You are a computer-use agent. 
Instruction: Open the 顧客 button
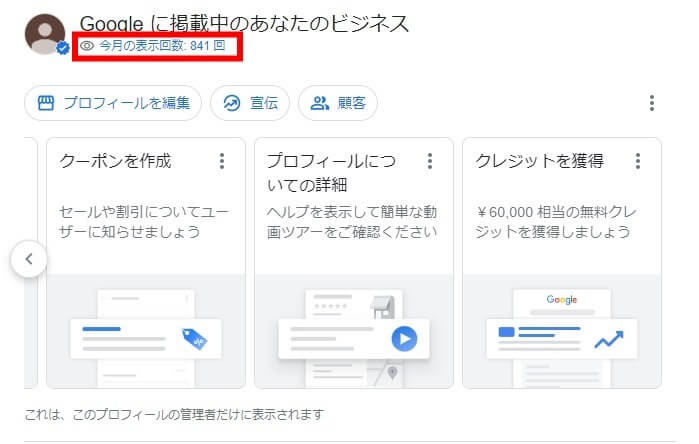click(x=337, y=103)
